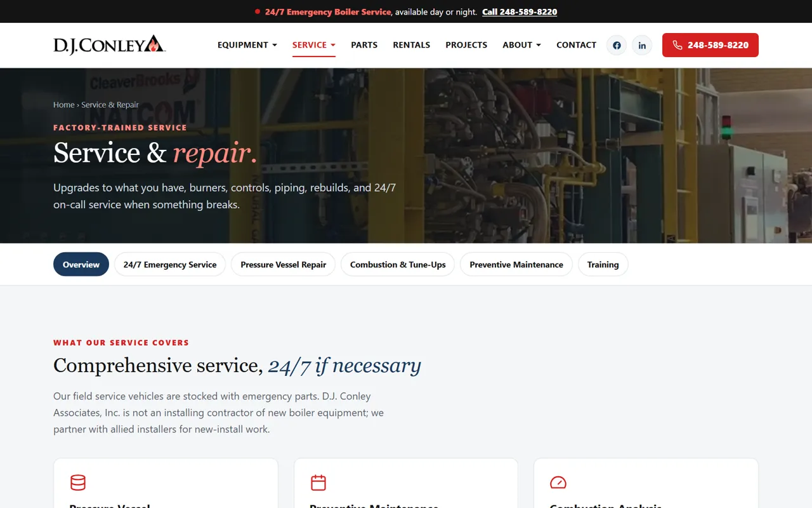Expand the Equipment dropdown menu
This screenshot has height=508, width=812.
pos(247,45)
